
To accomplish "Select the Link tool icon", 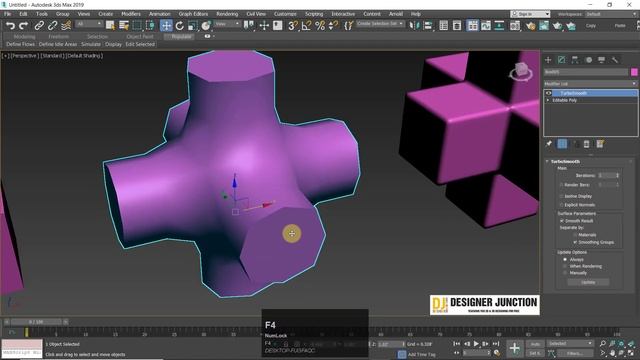I will click(39, 26).
